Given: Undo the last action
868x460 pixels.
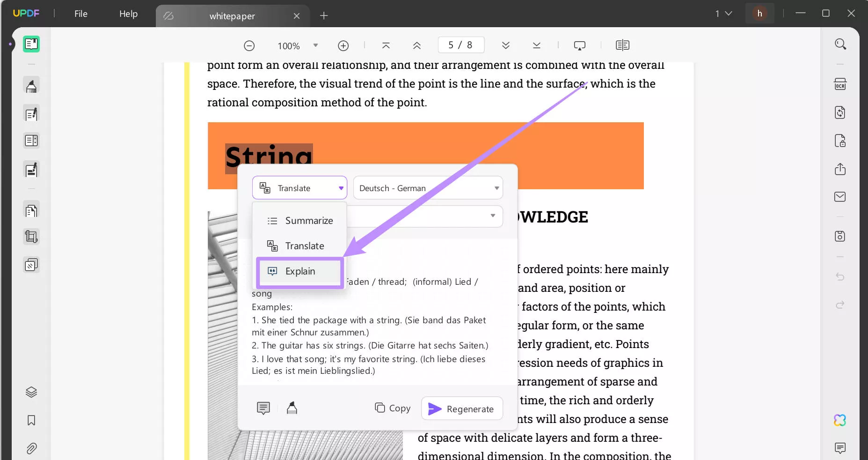Looking at the screenshot, I should pyautogui.click(x=840, y=277).
